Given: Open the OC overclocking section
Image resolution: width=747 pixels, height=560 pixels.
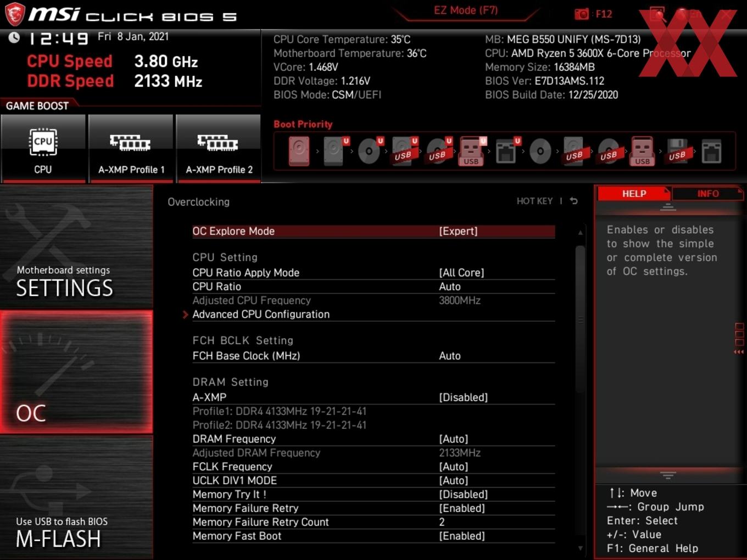Looking at the screenshot, I should 76,372.
